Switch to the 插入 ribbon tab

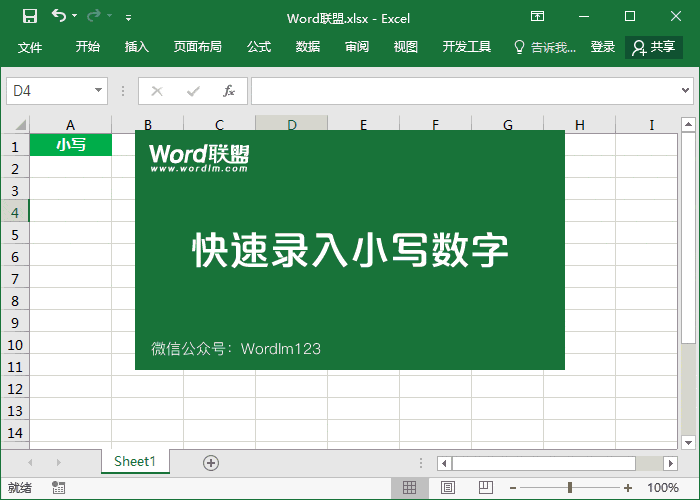tap(137, 46)
